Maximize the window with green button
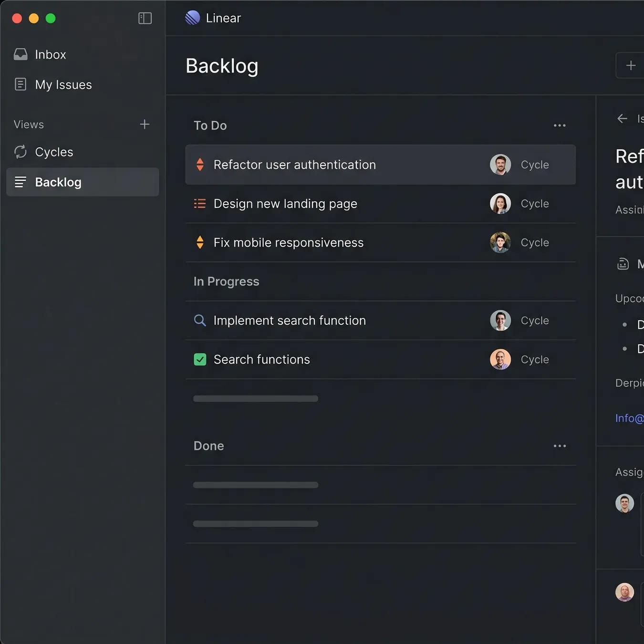Screen dimensions: 644x644 pos(51,18)
